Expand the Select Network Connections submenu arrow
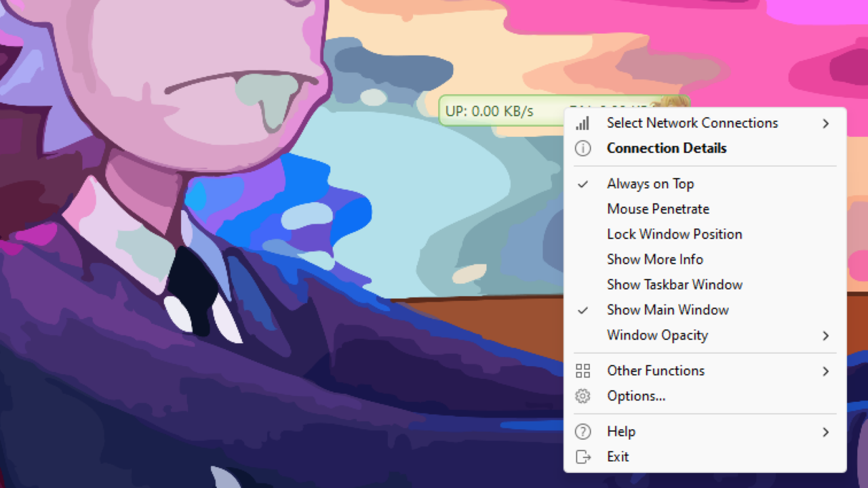868x488 pixels. (825, 123)
